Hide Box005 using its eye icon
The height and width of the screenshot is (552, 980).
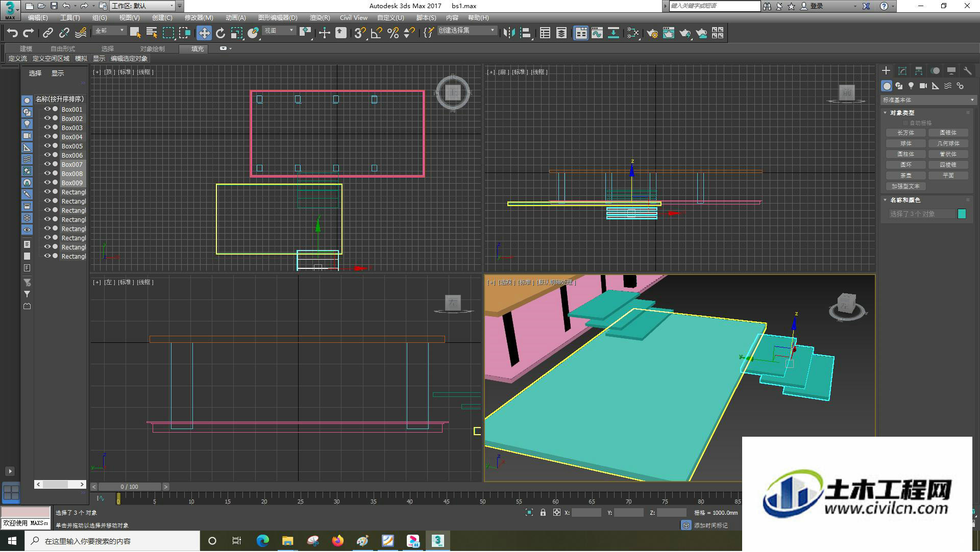tap(47, 146)
